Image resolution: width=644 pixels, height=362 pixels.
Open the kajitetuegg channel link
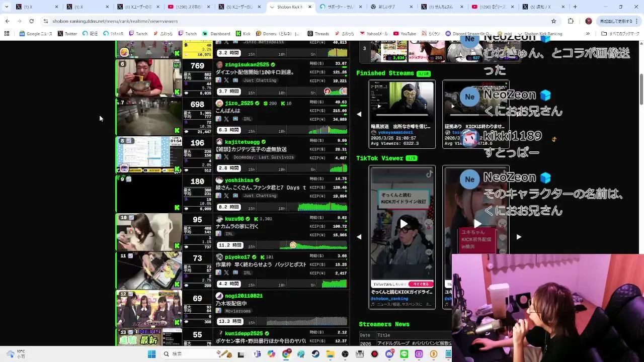[x=243, y=142]
